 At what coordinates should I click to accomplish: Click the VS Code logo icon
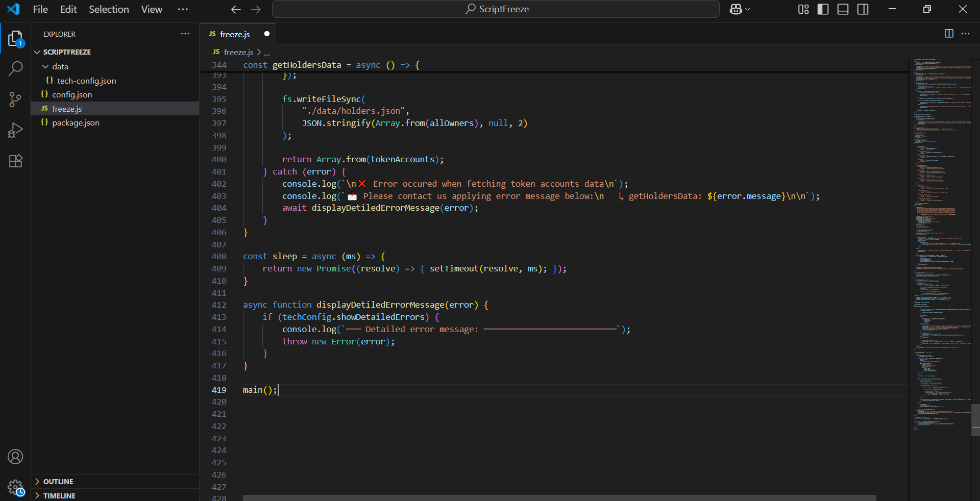coord(14,9)
